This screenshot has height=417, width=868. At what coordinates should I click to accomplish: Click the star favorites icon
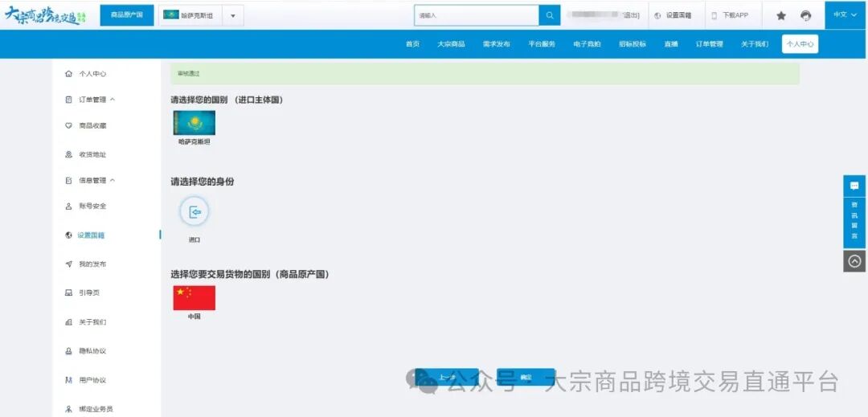coord(780,15)
